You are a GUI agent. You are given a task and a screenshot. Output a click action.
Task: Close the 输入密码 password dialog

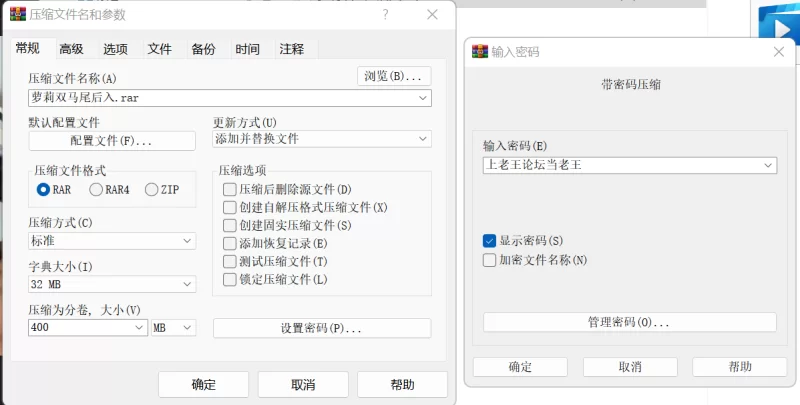click(778, 52)
